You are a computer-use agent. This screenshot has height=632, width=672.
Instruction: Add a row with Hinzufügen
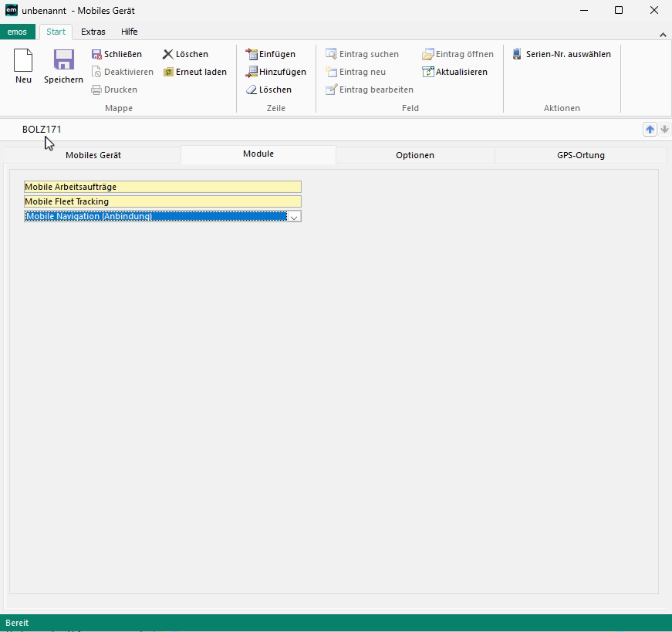(x=275, y=72)
